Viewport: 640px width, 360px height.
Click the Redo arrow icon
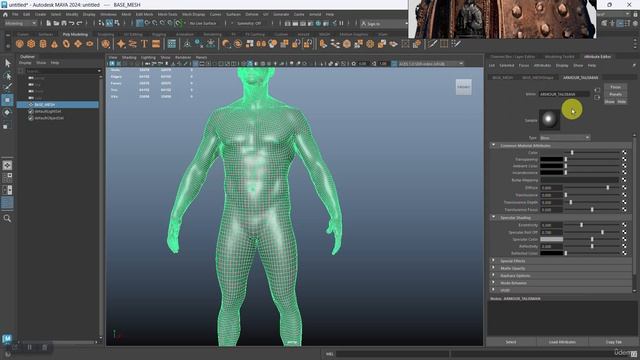pyautogui.click(x=80, y=23)
